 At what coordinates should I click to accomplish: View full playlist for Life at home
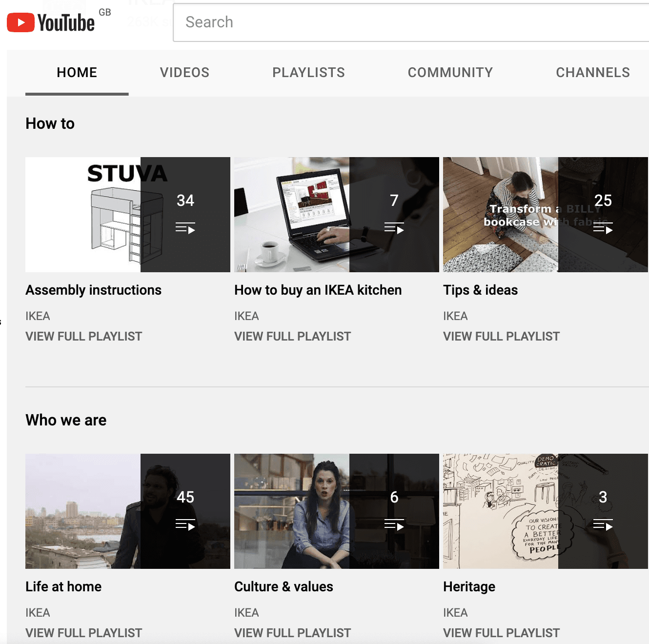pos(83,633)
